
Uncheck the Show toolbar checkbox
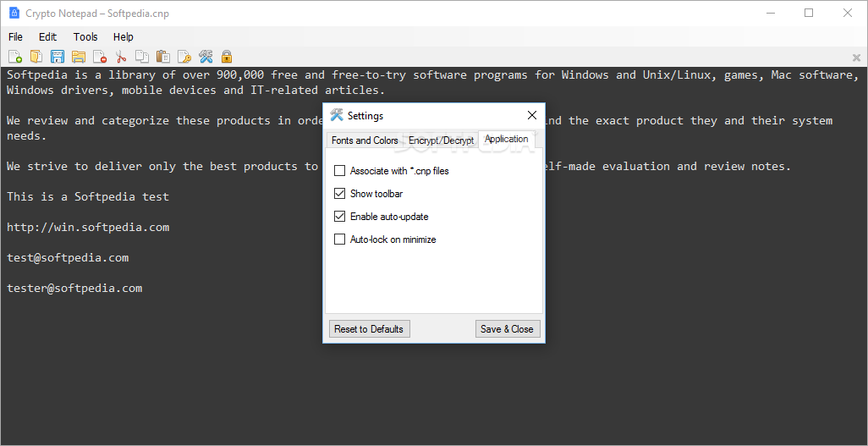[x=339, y=193]
